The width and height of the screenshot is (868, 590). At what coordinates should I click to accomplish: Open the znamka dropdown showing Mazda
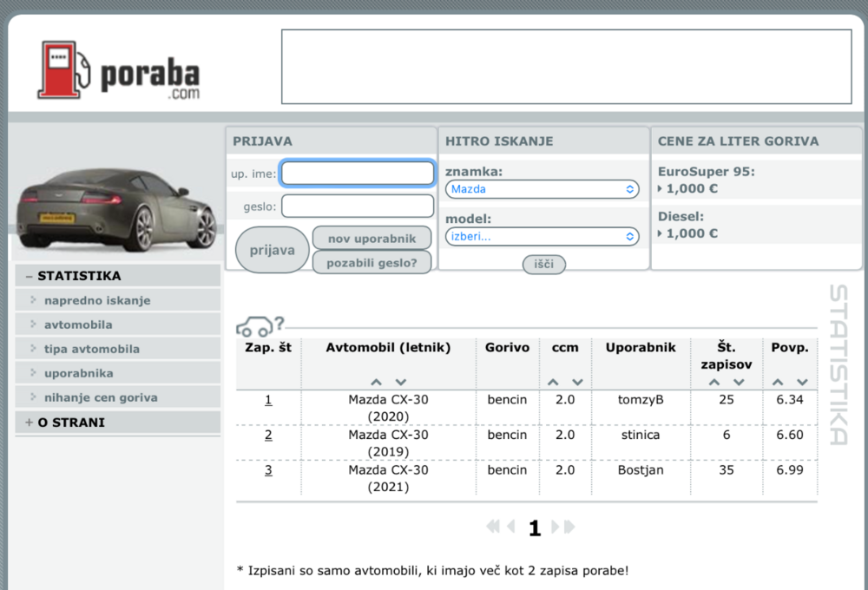click(542, 189)
